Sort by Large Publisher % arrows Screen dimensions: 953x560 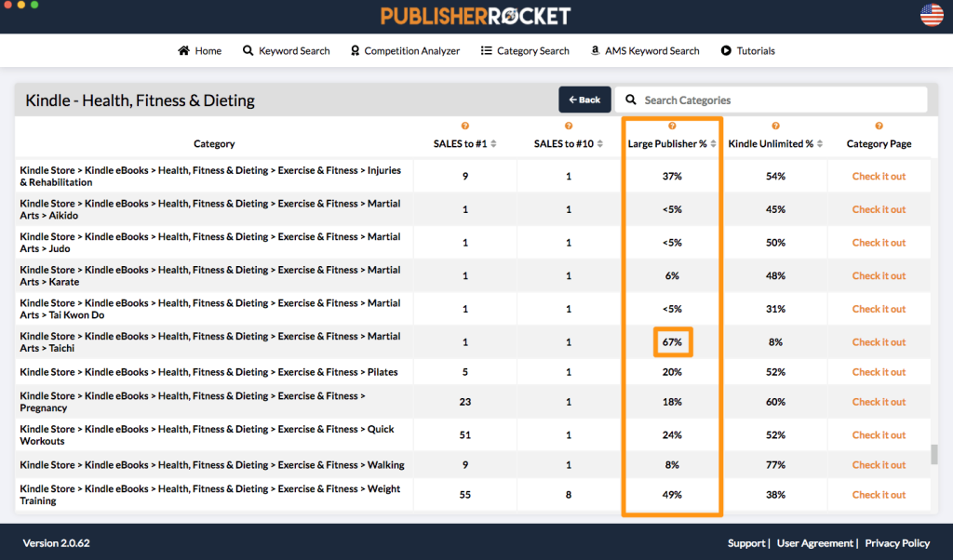(x=713, y=144)
